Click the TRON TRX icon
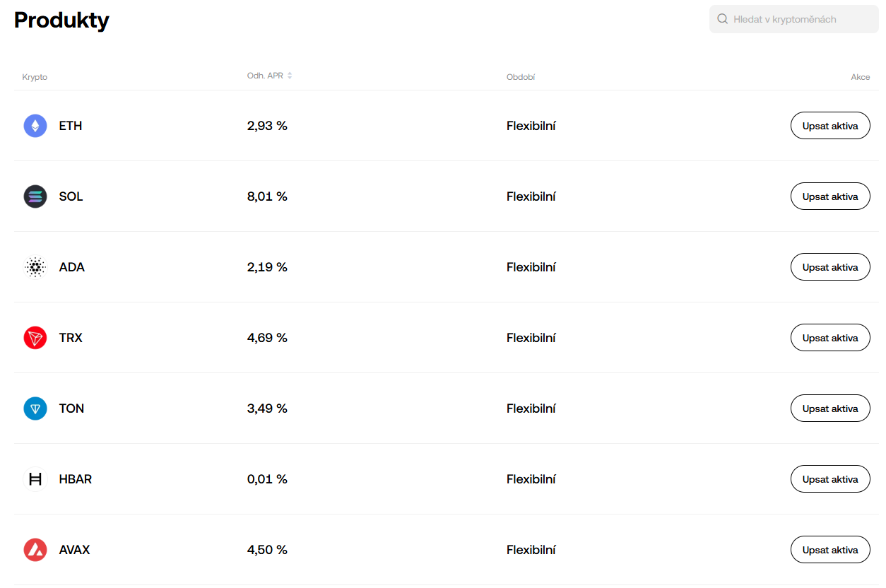 coord(35,338)
